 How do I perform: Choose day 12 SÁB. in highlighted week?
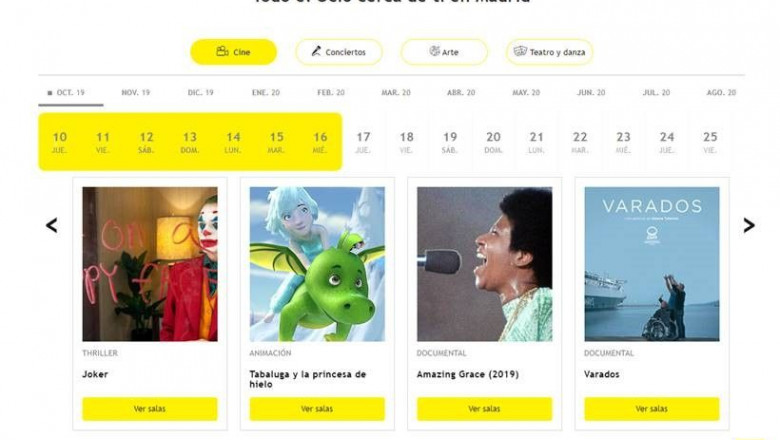tap(146, 142)
